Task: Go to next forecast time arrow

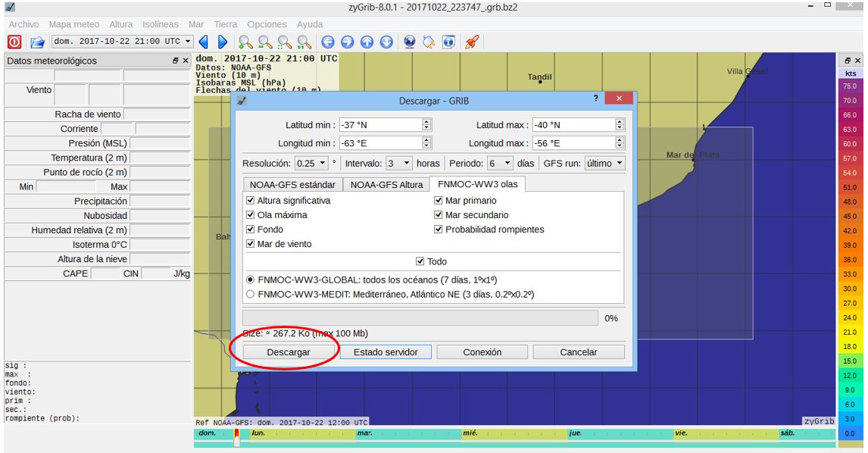Action: tap(223, 42)
